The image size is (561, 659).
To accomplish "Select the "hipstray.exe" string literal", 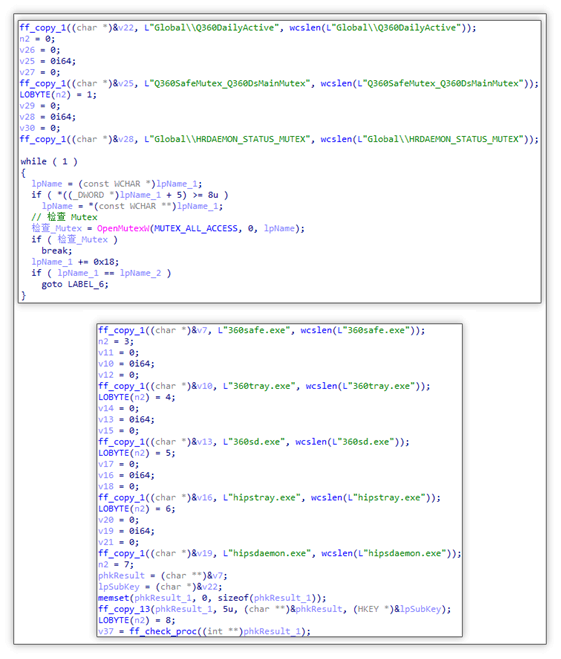I will coord(262,498).
